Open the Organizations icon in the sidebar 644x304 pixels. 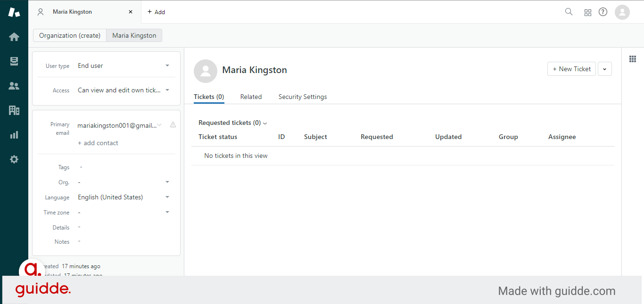tap(14, 110)
